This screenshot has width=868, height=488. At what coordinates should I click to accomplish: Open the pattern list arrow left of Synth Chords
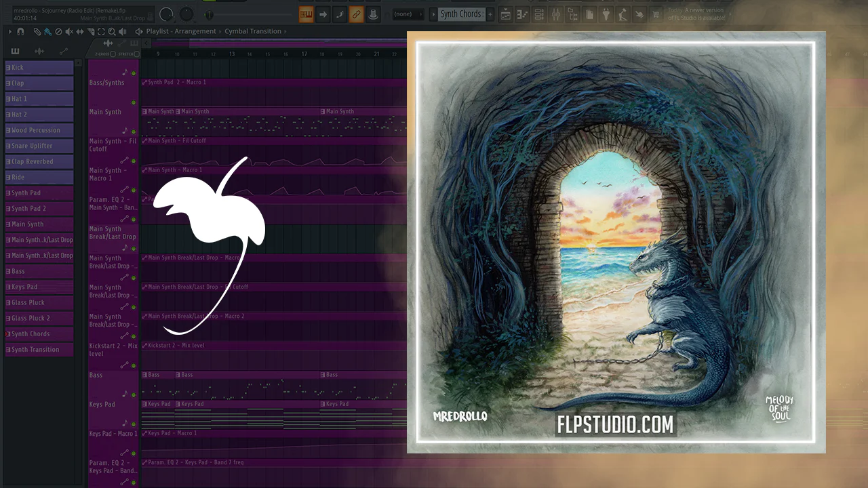pos(433,14)
